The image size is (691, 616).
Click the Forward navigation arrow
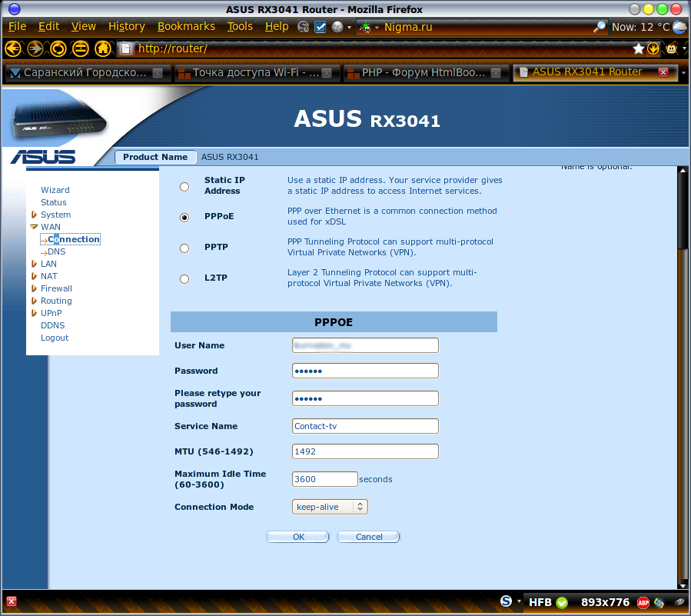coord(35,48)
